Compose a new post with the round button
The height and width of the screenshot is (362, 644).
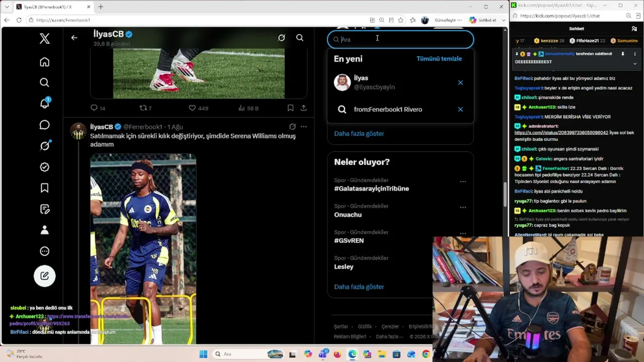point(45,276)
